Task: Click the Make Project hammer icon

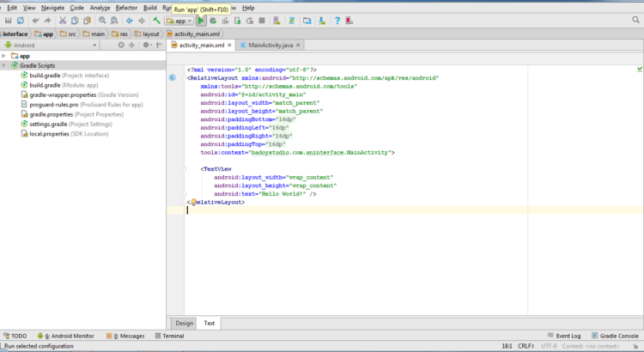Action: pyautogui.click(x=156, y=21)
